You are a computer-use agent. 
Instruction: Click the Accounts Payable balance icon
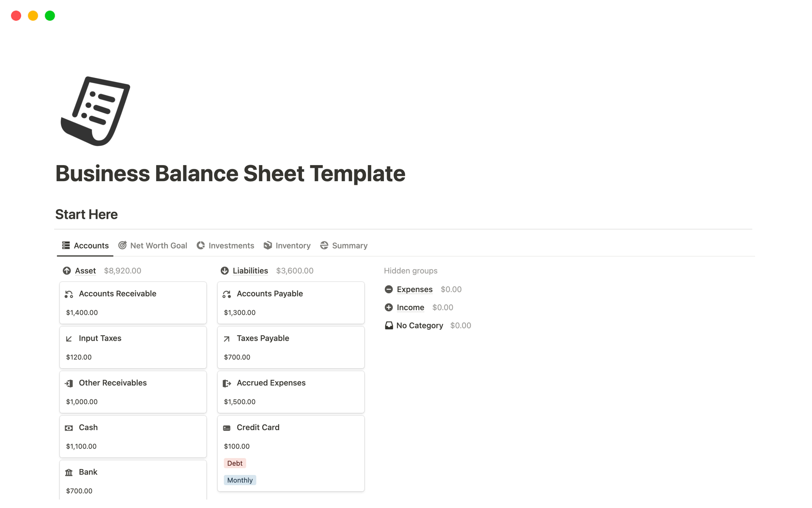click(x=228, y=293)
